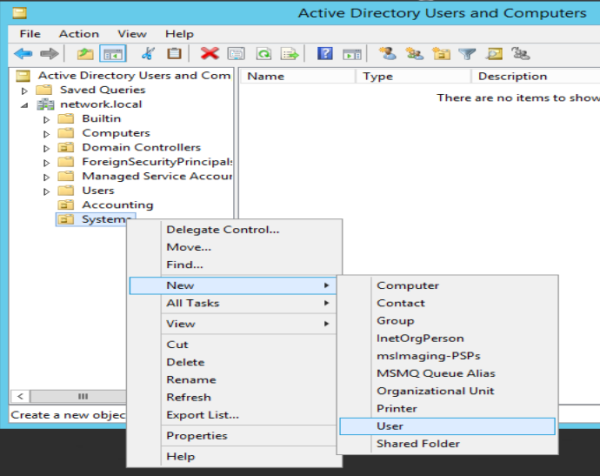This screenshot has height=476, width=600.
Task: Click the Accounting OU folder icon
Action: tap(66, 205)
